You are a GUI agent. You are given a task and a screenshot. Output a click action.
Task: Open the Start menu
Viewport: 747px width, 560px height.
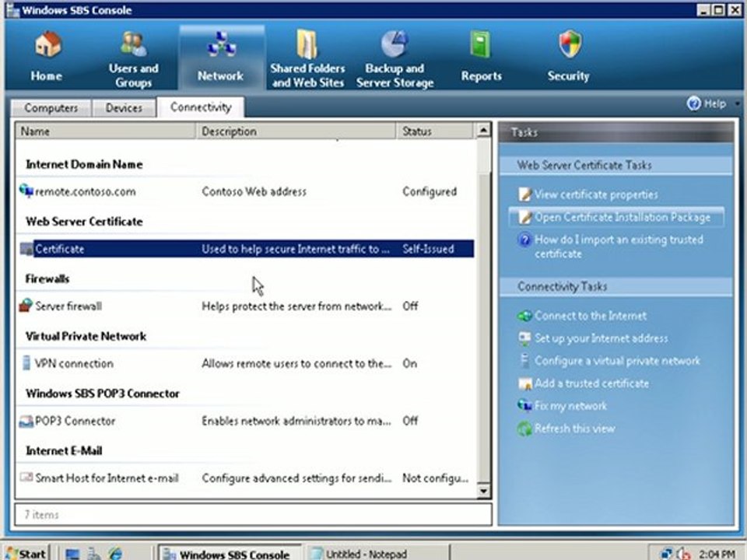[26, 553]
